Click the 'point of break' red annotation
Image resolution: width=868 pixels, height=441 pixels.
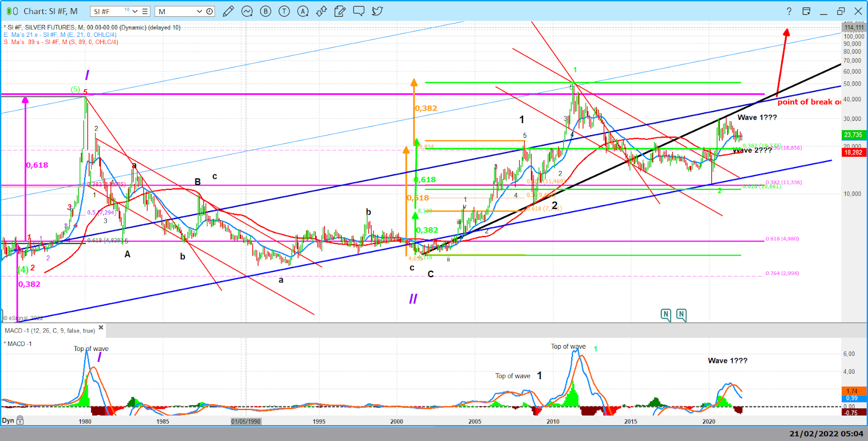[809, 102]
